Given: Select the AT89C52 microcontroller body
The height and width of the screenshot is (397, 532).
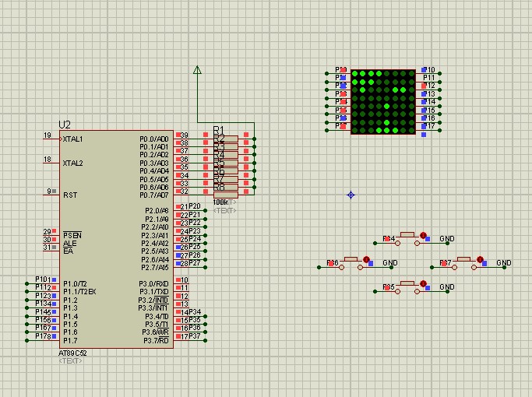Looking at the screenshot, I should 116,239.
